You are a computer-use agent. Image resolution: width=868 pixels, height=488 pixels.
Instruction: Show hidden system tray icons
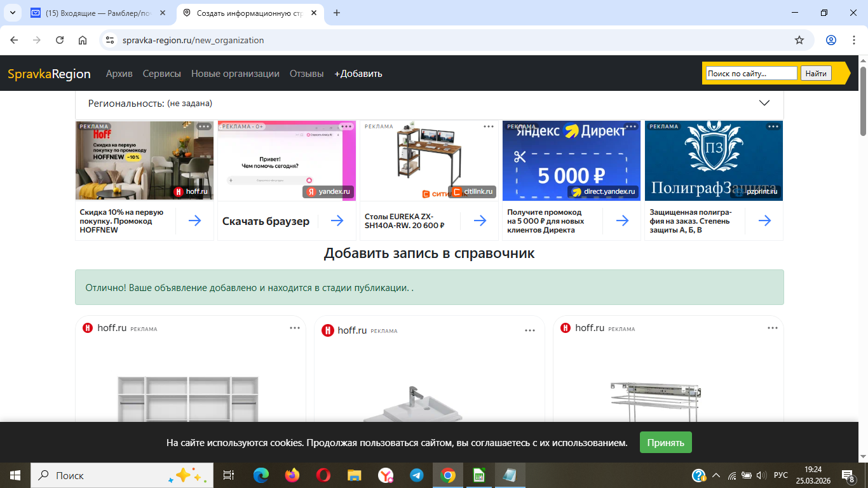[716, 475]
